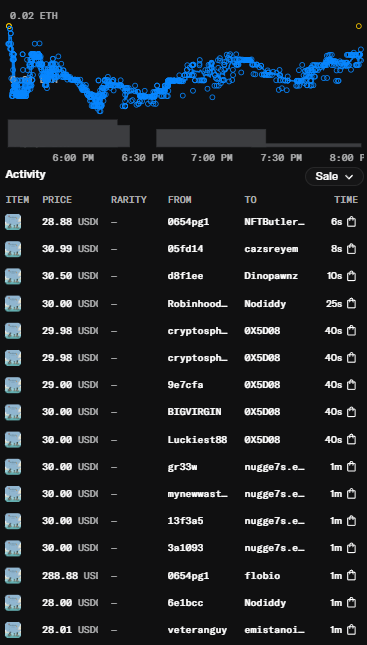This screenshot has height=645, width=367.
Task: Open seller 3a1093 profile
Action: (x=185, y=548)
